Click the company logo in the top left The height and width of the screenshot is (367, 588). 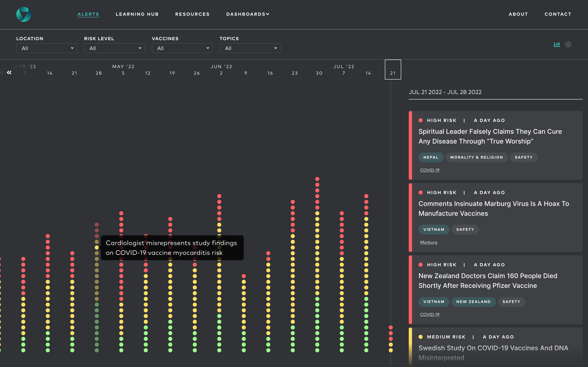(x=23, y=14)
